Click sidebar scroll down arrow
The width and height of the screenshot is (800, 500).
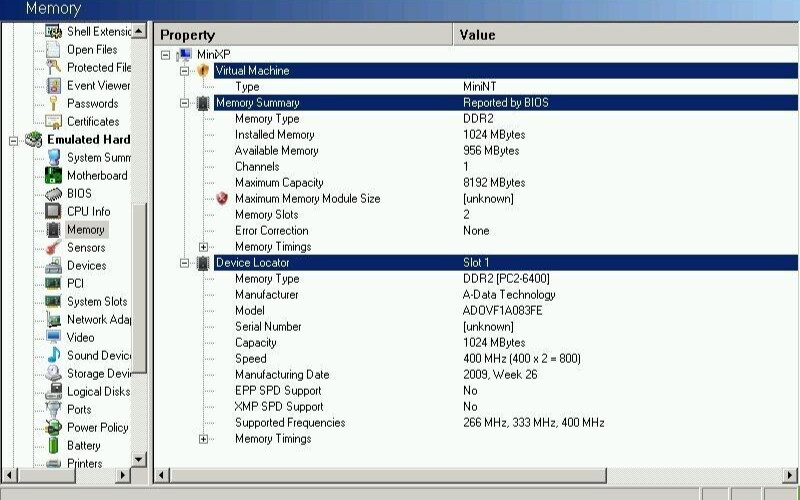click(139, 459)
